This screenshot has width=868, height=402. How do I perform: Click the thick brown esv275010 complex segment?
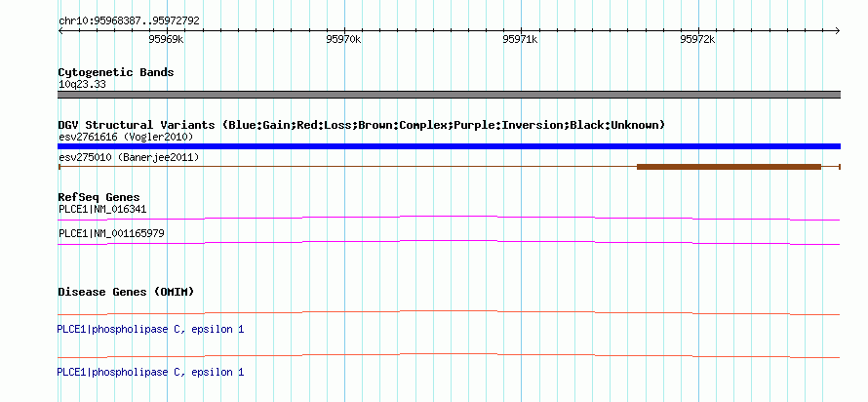730,167
